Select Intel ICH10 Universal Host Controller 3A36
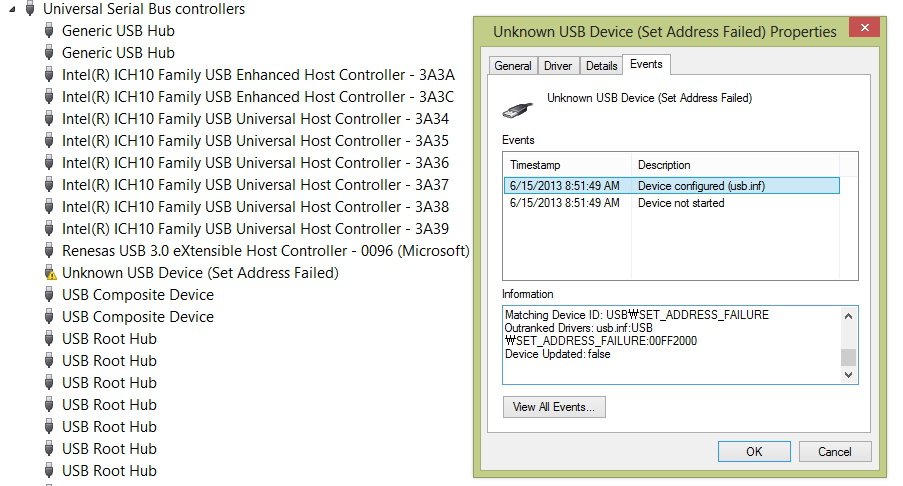This screenshot has height=486, width=903. pos(255,163)
